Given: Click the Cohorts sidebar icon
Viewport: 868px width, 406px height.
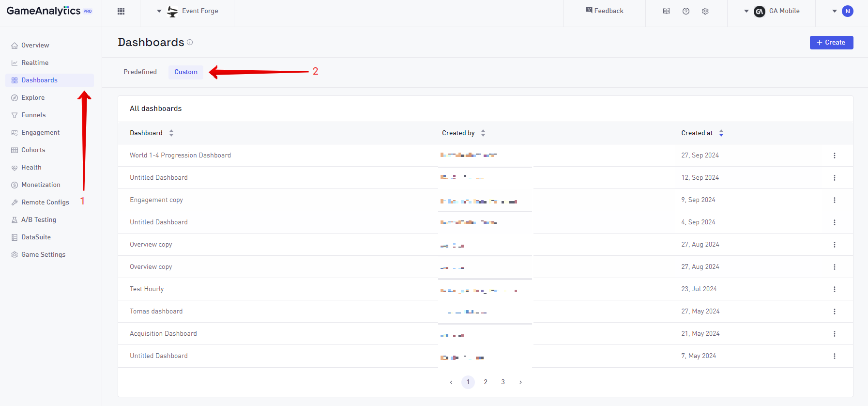Looking at the screenshot, I should point(15,150).
